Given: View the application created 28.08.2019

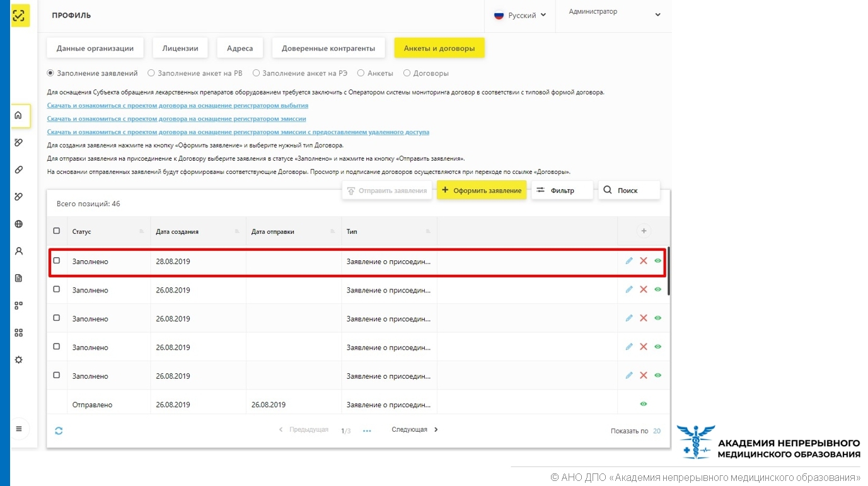Looking at the screenshot, I should 658,261.
